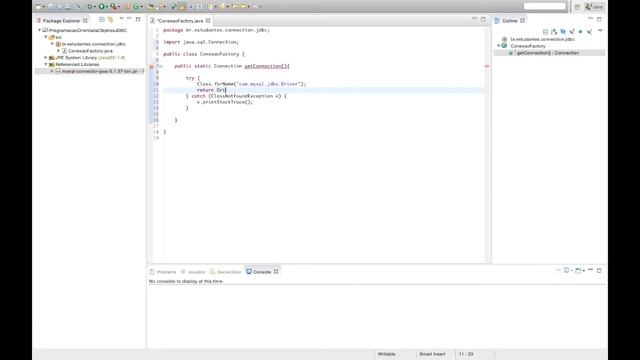Switch to the Declaration tab

click(x=226, y=272)
